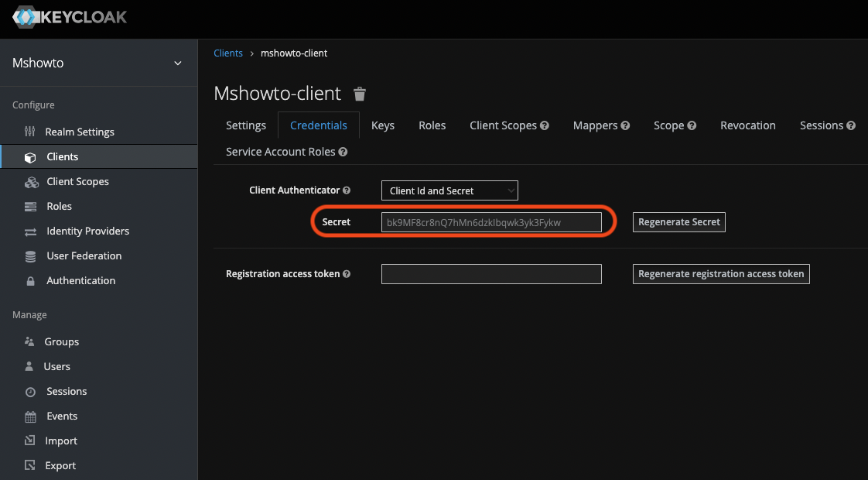Screen dimensions: 868x480
Task: Click the Sessions clock icon
Action: [30, 392]
